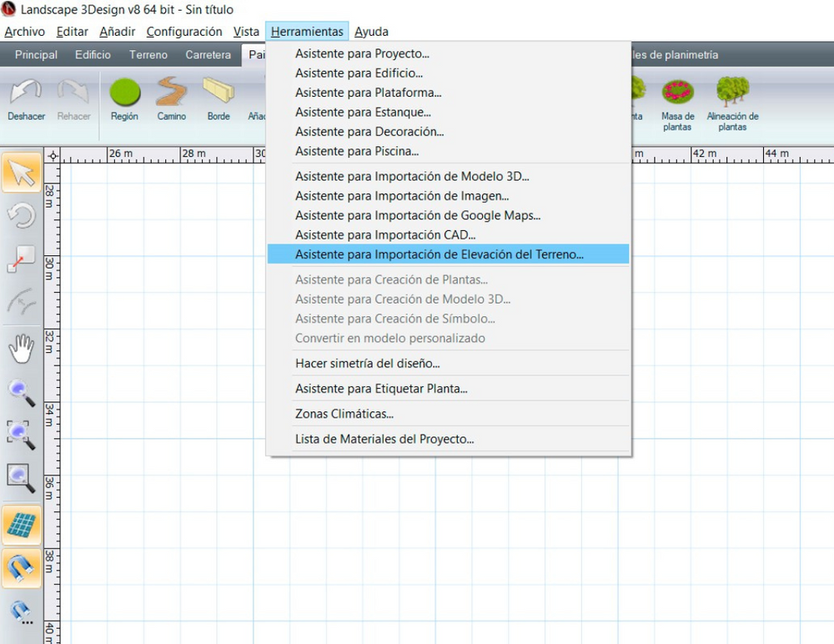Toggle the magnet snap button
Viewport: 834px width, 644px height.
21,568
